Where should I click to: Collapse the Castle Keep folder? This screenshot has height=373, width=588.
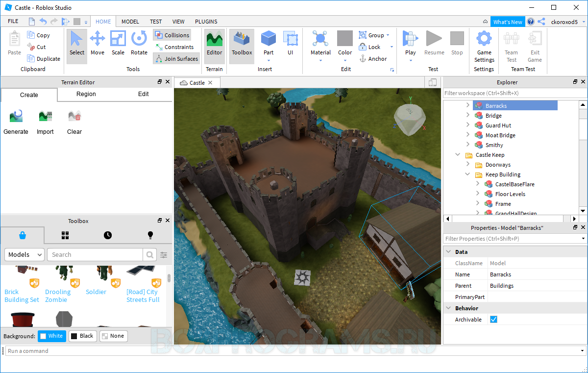tap(458, 155)
